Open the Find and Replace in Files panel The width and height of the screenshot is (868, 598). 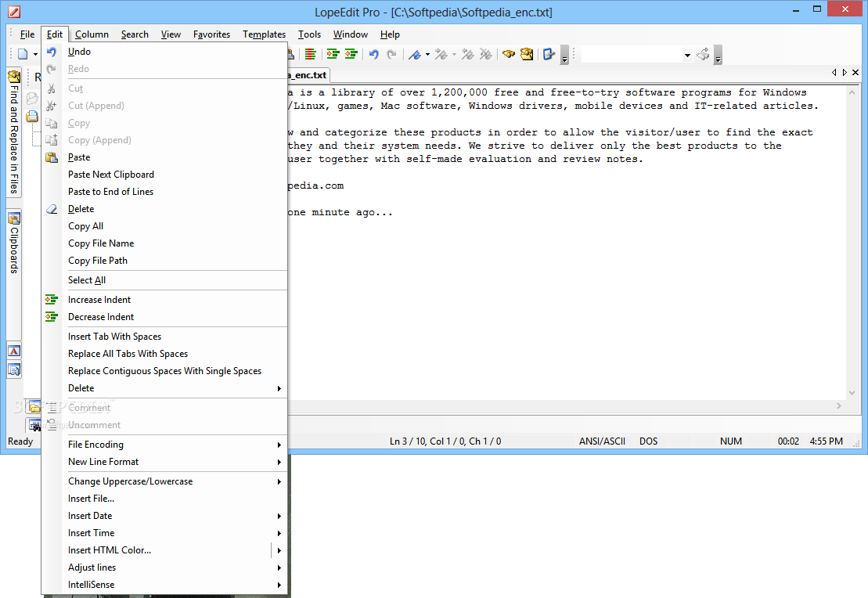coord(14,132)
